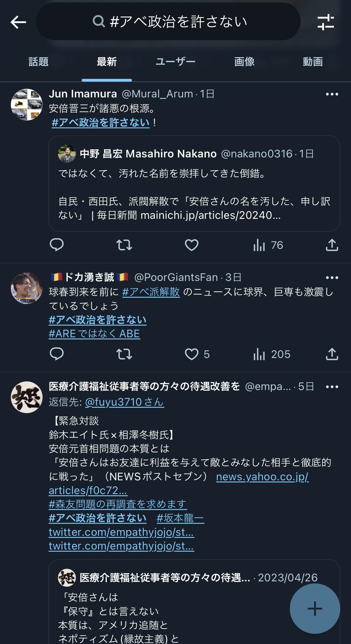This screenshot has height=644, width=351.
Task: Open more options for Jun Imamura's post
Action: point(332,94)
